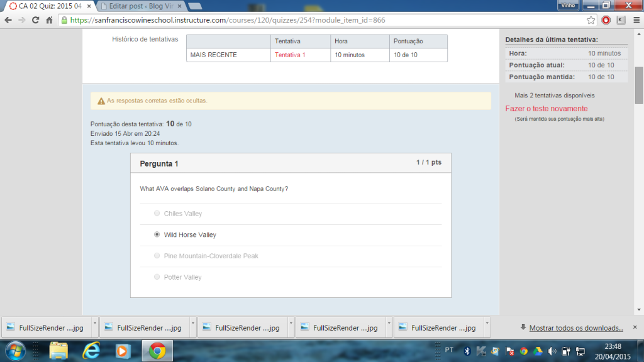Open the Chrome hamburger menu
This screenshot has height=362, width=644.
point(635,20)
